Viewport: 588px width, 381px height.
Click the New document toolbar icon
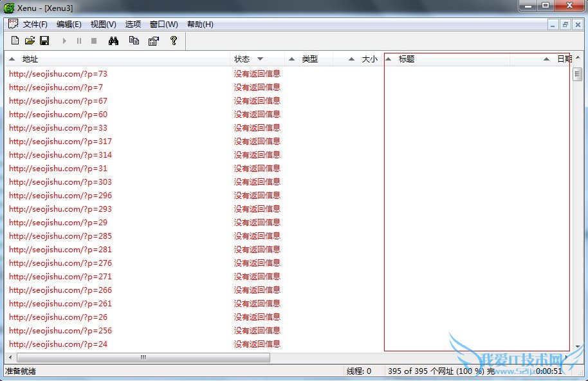[x=15, y=41]
